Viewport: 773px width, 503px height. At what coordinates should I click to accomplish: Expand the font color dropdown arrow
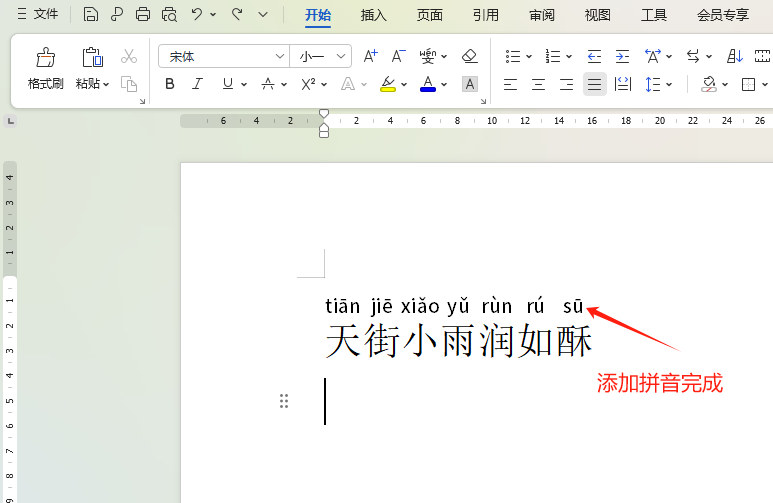(x=444, y=84)
